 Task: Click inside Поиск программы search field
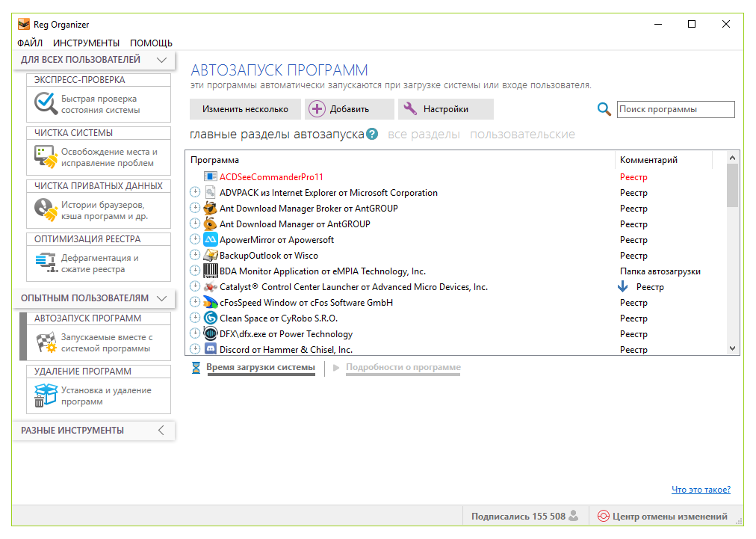pos(676,109)
